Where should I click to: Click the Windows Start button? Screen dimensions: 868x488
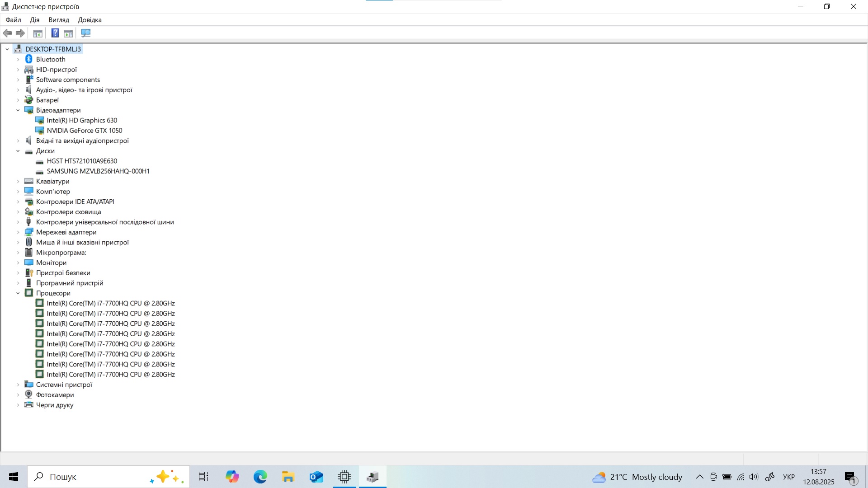[x=14, y=477]
